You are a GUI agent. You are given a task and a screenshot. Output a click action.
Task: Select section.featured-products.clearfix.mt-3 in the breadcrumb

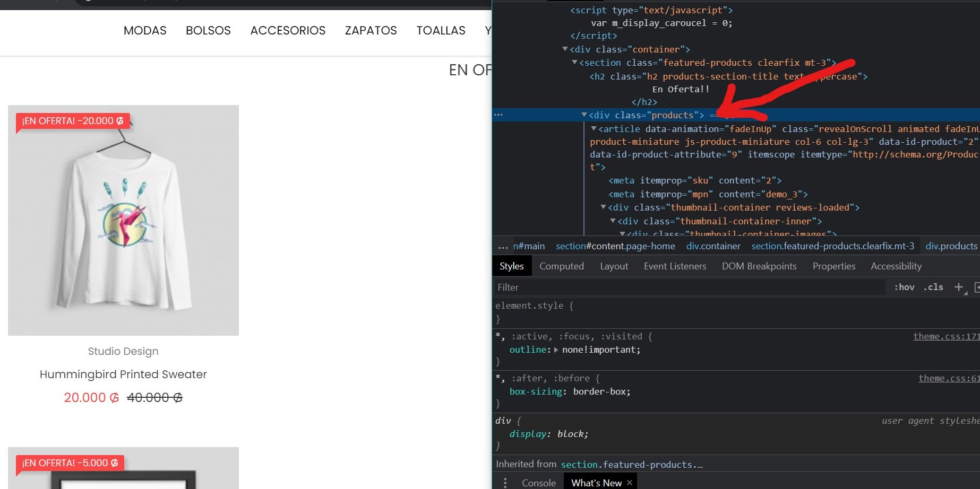[833, 246]
